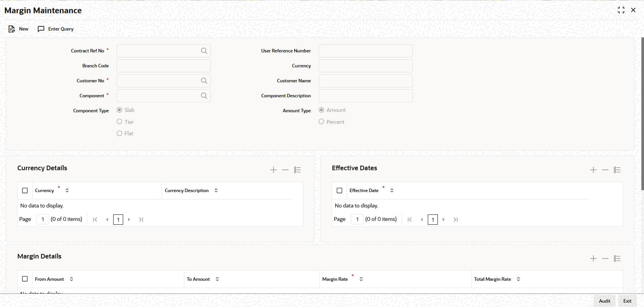
Task: Toggle sorting on the Margin Rate column
Action: [x=361, y=279]
